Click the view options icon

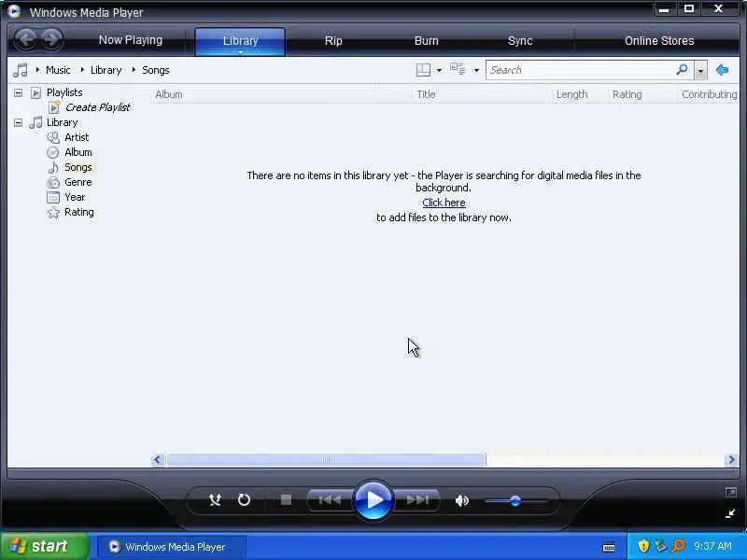tap(458, 69)
